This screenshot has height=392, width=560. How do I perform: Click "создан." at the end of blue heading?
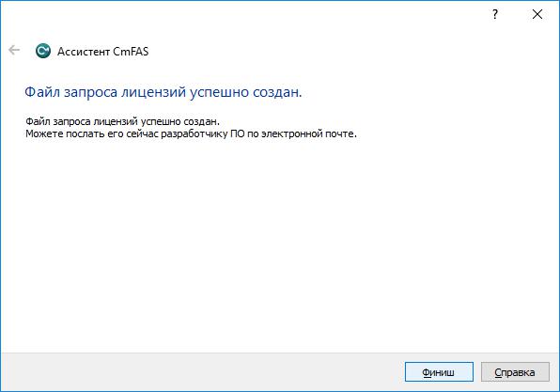tap(277, 92)
